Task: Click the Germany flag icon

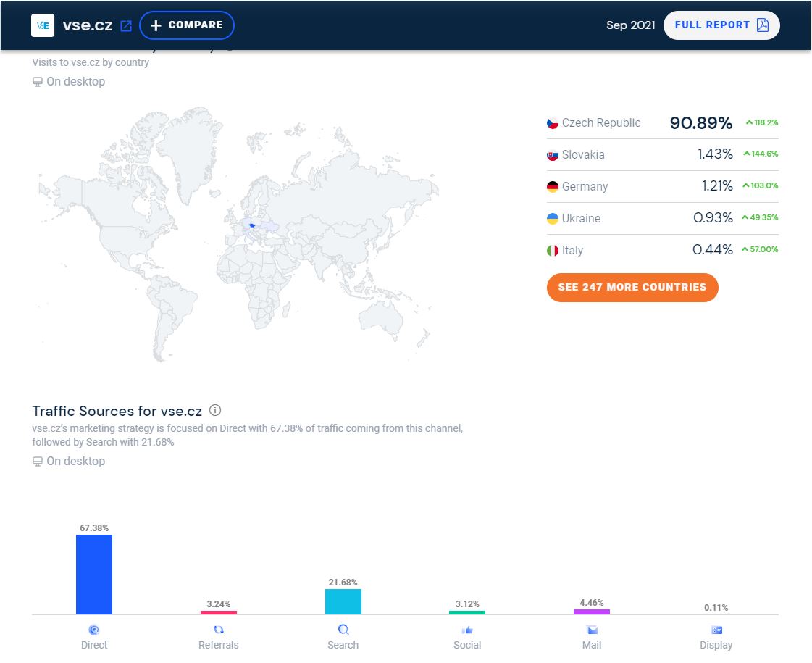Action: 553,186
